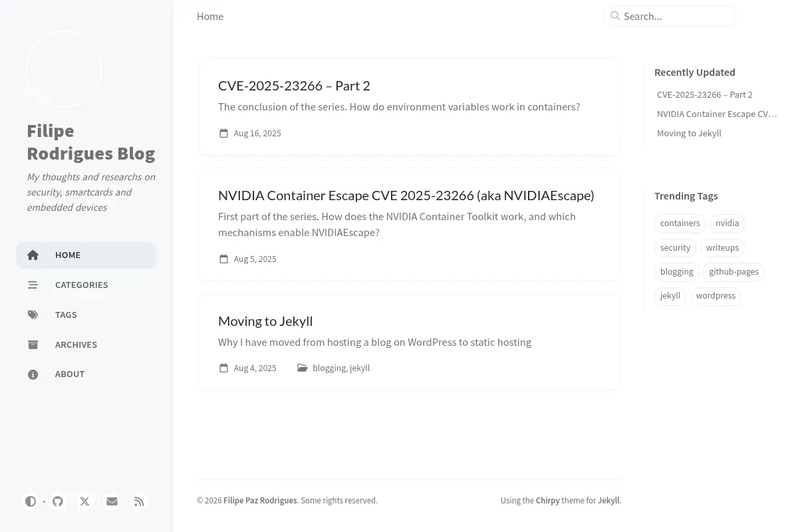Open the HOME sidebar menu item
This screenshot has height=532, width=798.
pyautogui.click(x=86, y=255)
